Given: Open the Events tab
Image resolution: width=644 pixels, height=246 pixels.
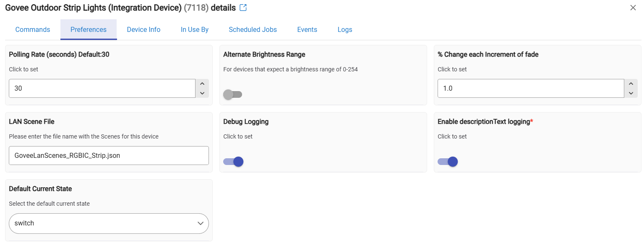Looking at the screenshot, I should coord(307,30).
